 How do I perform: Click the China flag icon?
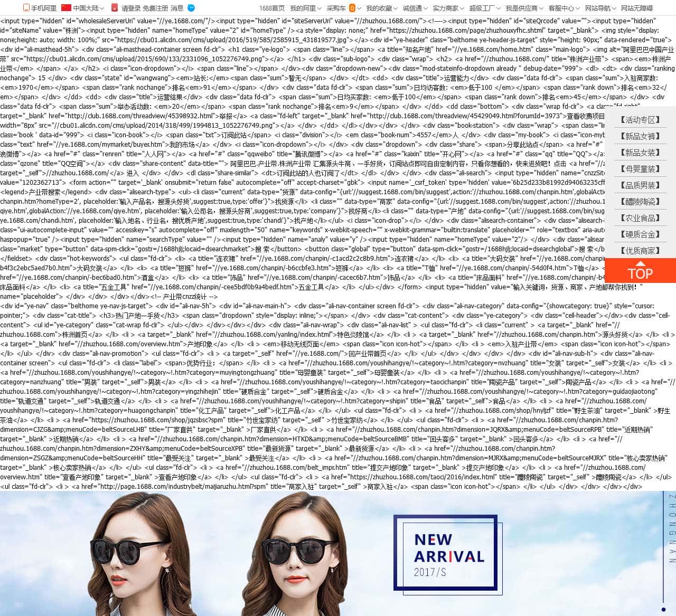(66, 8)
